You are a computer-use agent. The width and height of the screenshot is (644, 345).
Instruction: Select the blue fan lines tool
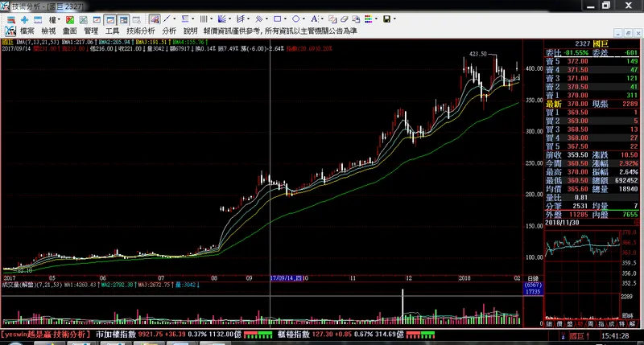222,18
